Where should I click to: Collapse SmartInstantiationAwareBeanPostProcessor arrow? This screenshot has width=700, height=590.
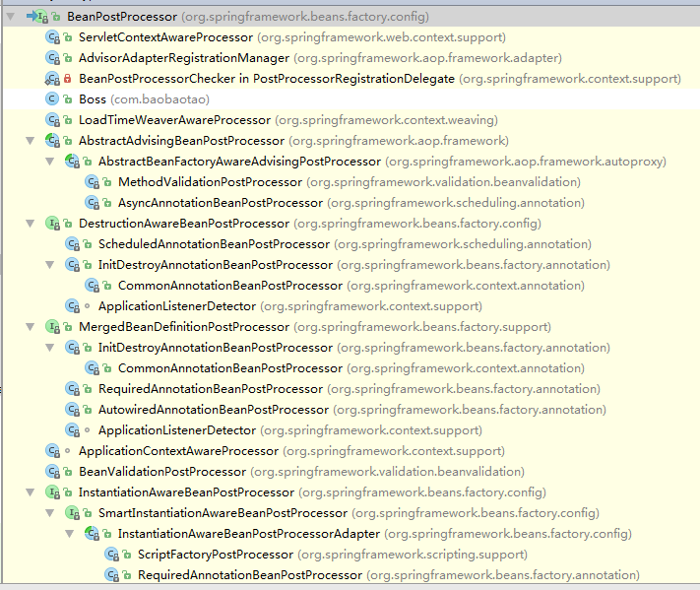click(x=49, y=513)
